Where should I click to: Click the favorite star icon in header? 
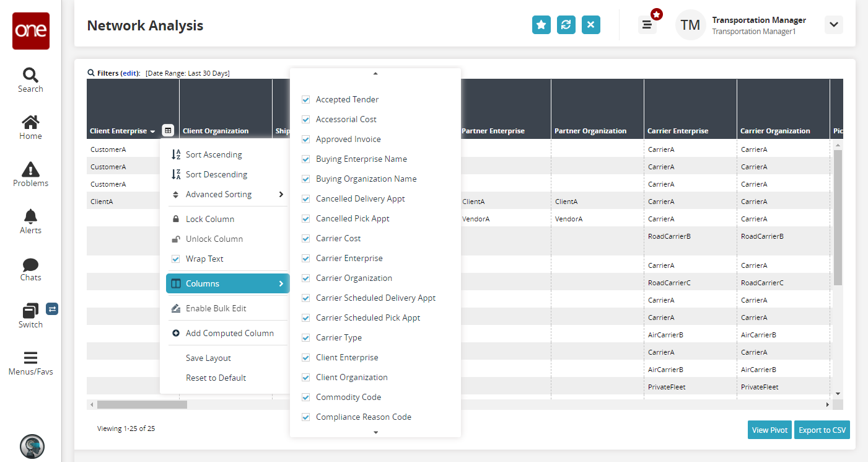point(541,25)
